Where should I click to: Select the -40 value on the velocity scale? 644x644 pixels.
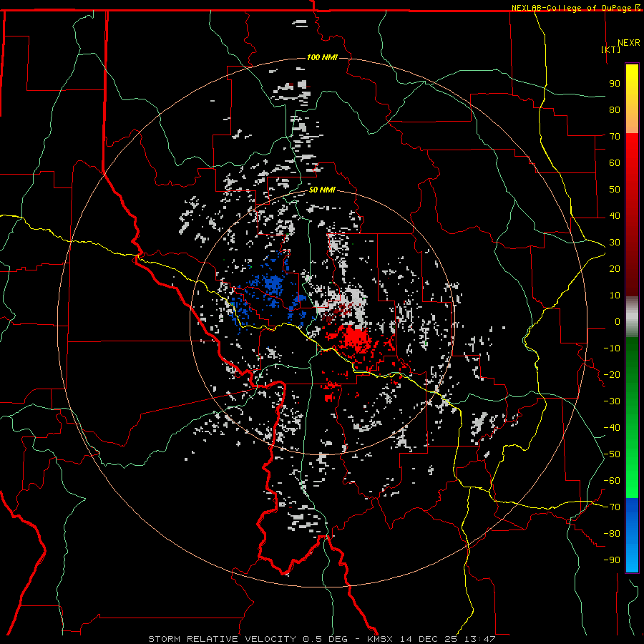click(612, 428)
